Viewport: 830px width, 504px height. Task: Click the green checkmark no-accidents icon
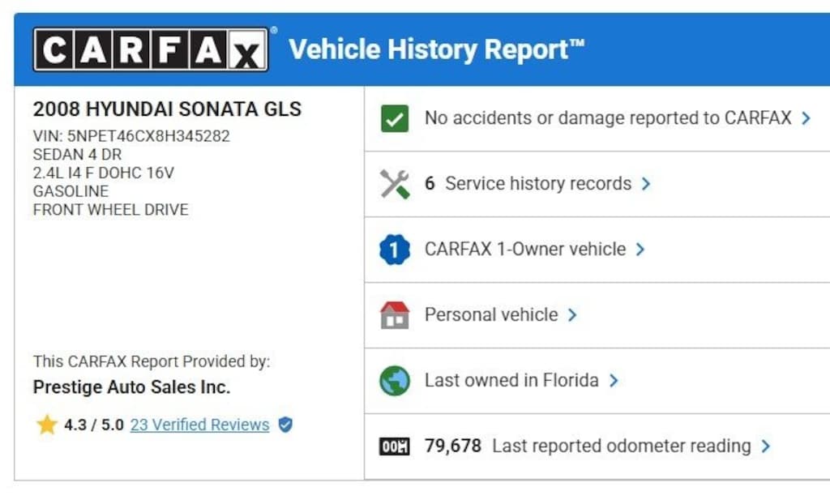pos(395,119)
